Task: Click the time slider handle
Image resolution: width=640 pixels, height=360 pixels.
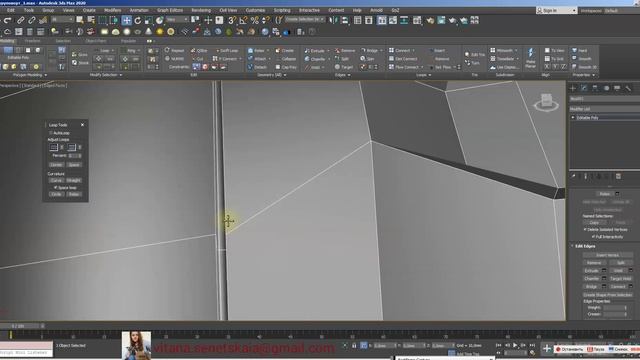Action: 20,326
